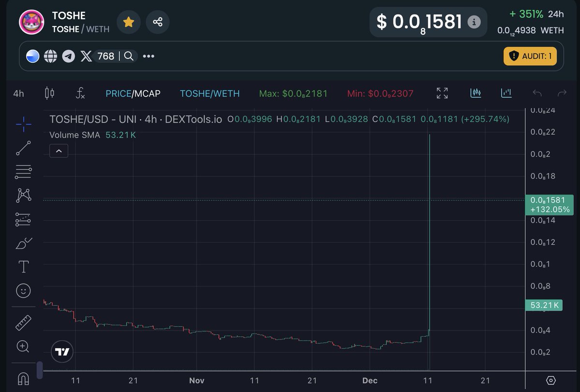The height and width of the screenshot is (392, 580).
Task: Click the 768 search magnifier icon
Action: (x=129, y=56)
